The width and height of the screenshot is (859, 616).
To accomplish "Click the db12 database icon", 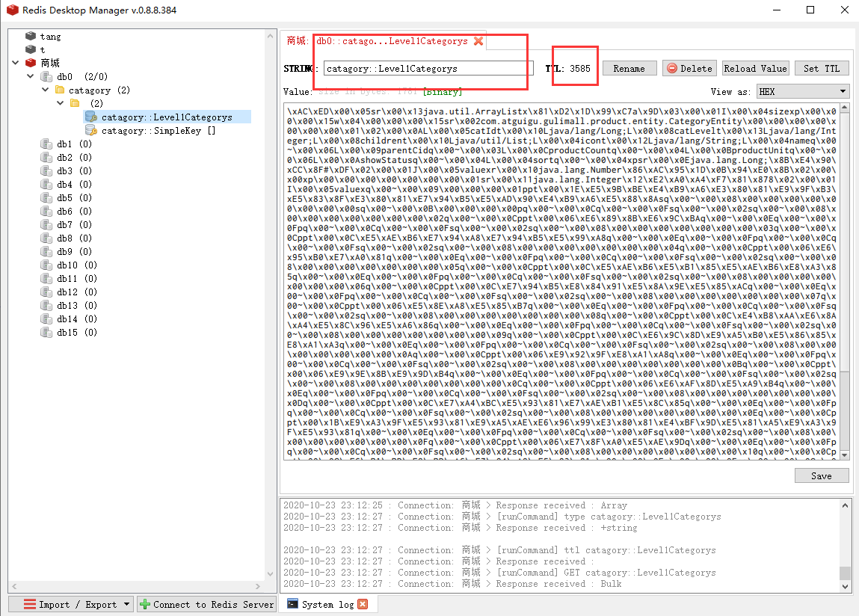I will point(46,292).
